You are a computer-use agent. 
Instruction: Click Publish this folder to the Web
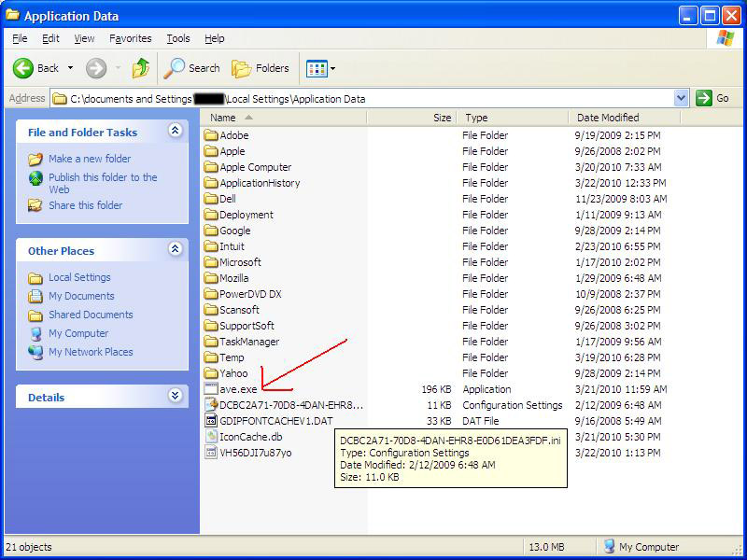coord(103,183)
